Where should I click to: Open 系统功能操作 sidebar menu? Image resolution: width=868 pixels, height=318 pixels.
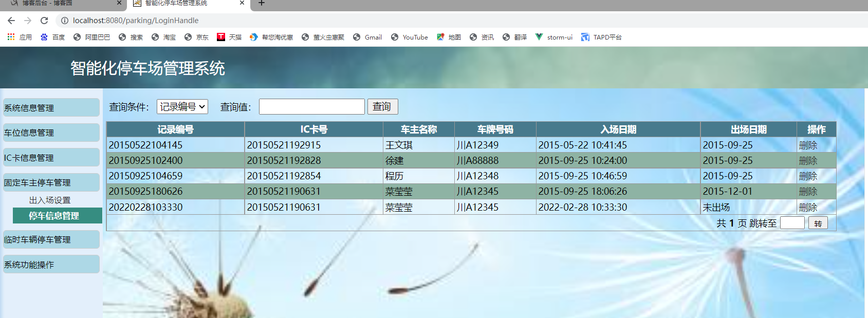pos(51,265)
